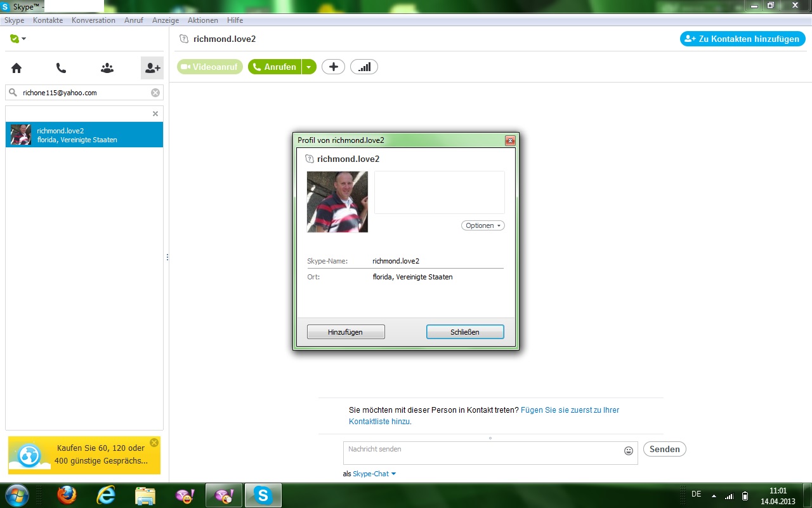Open the create group icon
The height and width of the screenshot is (508, 812).
[x=107, y=68]
